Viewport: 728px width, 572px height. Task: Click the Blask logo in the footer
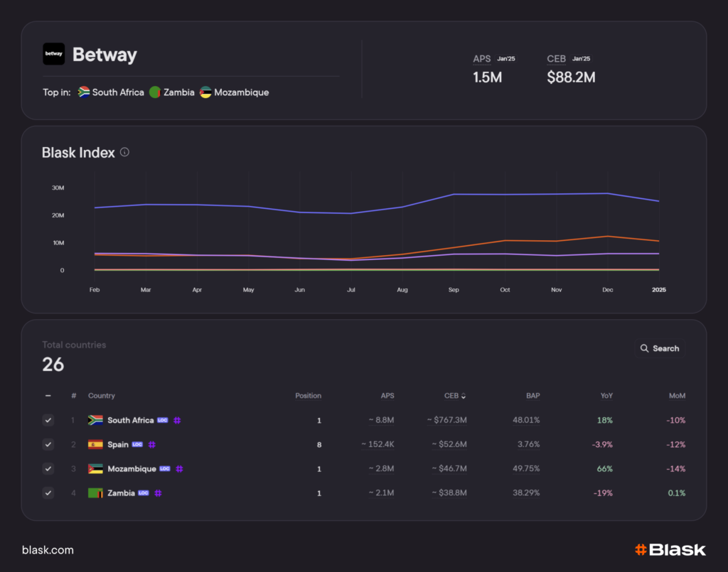pos(670,549)
